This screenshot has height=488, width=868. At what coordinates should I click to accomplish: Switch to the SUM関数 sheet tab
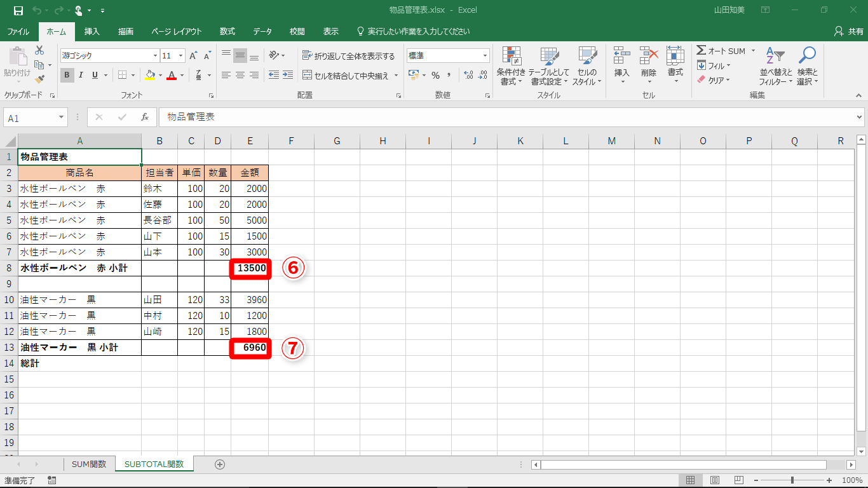89,464
